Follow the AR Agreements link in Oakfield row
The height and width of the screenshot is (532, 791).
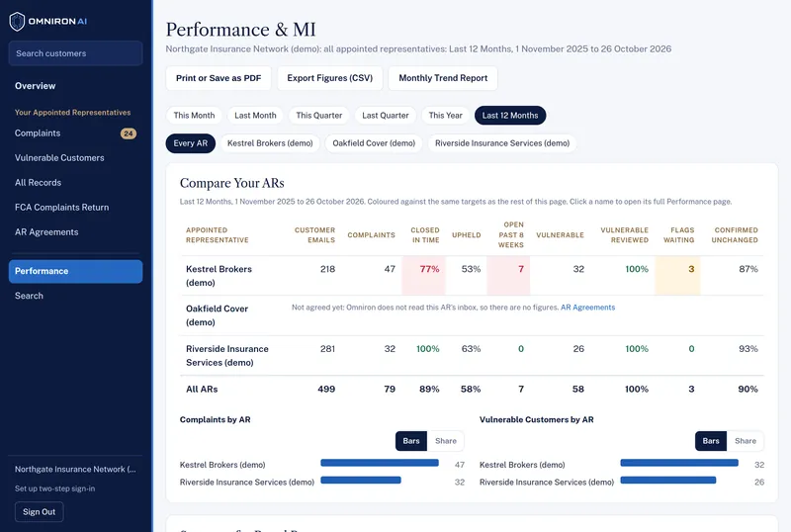tap(587, 308)
